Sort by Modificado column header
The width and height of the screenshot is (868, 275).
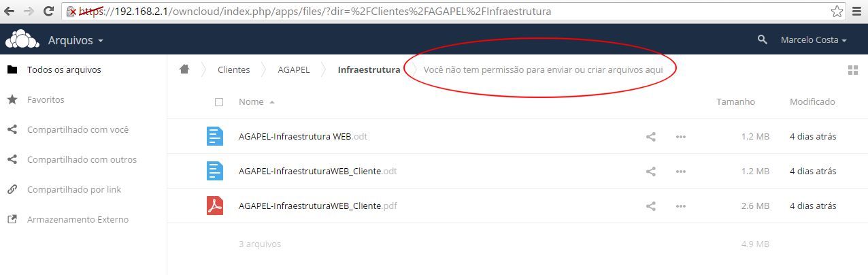[x=812, y=101]
